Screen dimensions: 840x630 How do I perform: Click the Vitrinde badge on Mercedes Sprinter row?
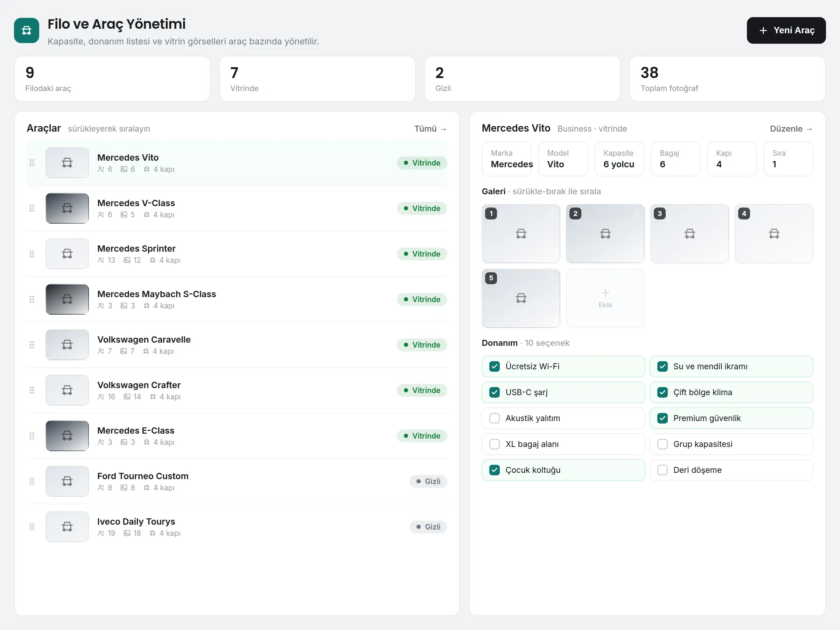(422, 254)
